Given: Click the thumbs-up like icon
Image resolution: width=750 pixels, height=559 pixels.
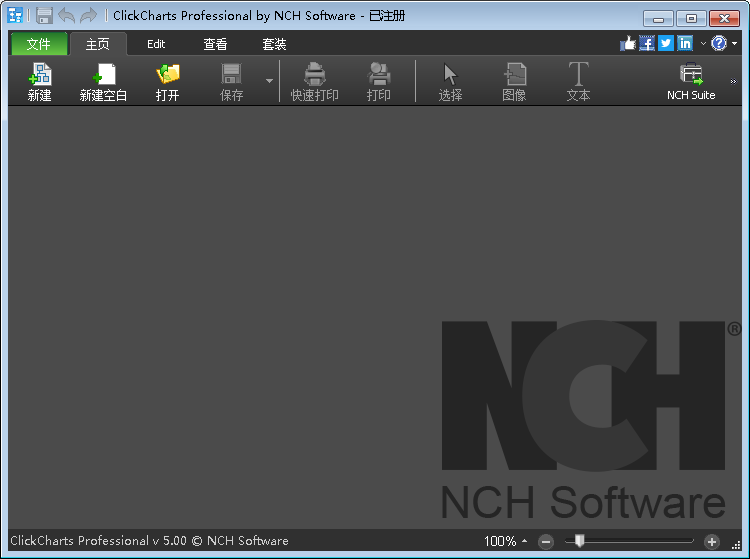Looking at the screenshot, I should pos(628,44).
